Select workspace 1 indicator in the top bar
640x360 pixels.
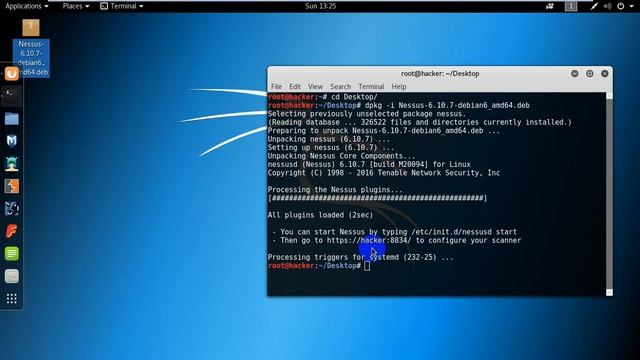click(571, 6)
